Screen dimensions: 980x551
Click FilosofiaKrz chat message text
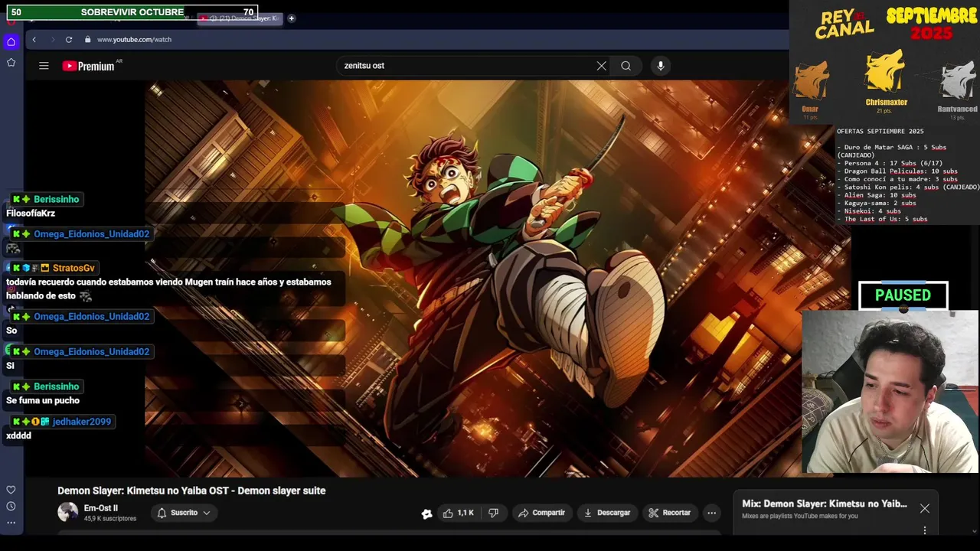(31, 214)
